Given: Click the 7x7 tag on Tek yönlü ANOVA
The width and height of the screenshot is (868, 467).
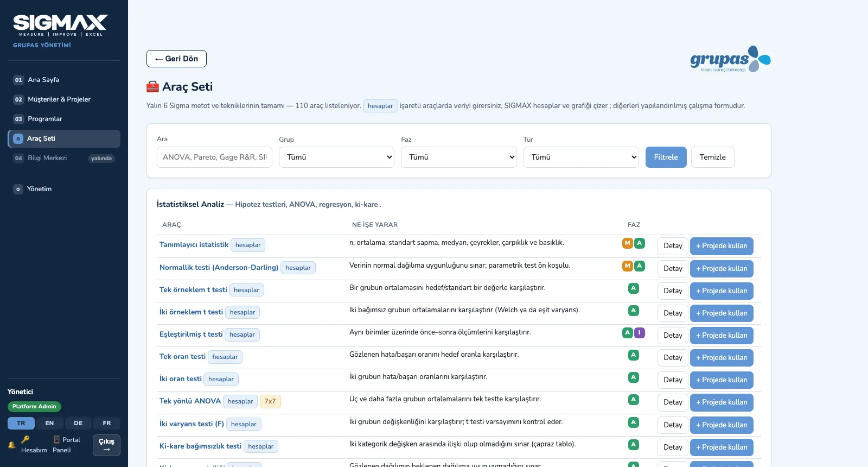Looking at the screenshot, I should point(270,401).
